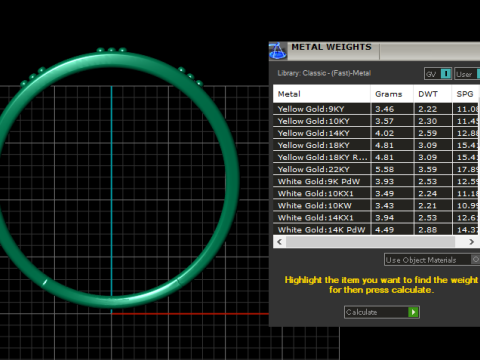This screenshot has width=480, height=360.
Task: Click the table's left scroll arrow
Action: pos(279,242)
